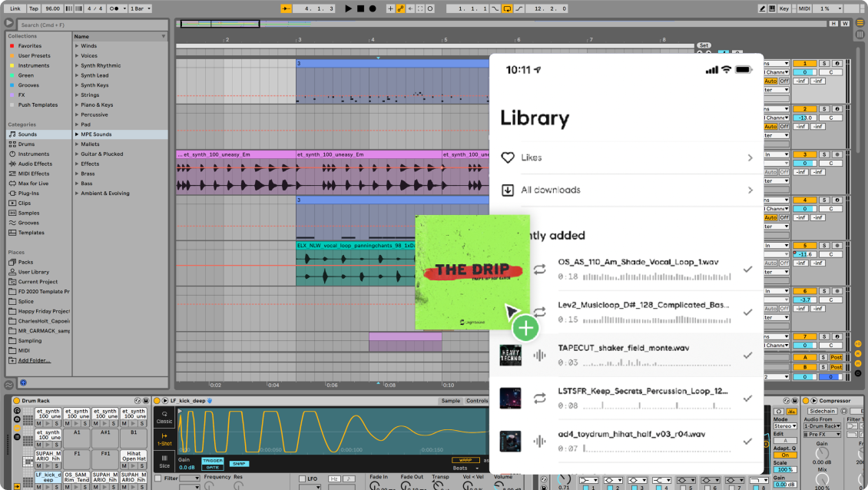Open the All downloads row chevron
The width and height of the screenshot is (868, 490).
(x=750, y=190)
